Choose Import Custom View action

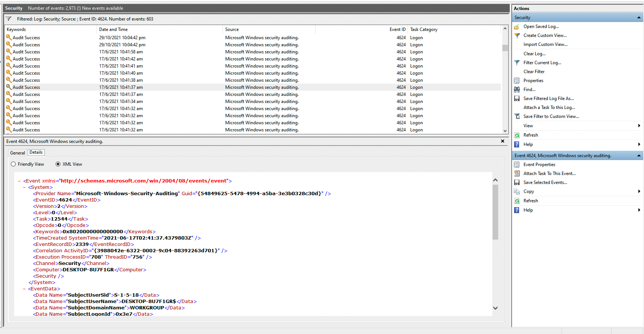[x=546, y=44]
